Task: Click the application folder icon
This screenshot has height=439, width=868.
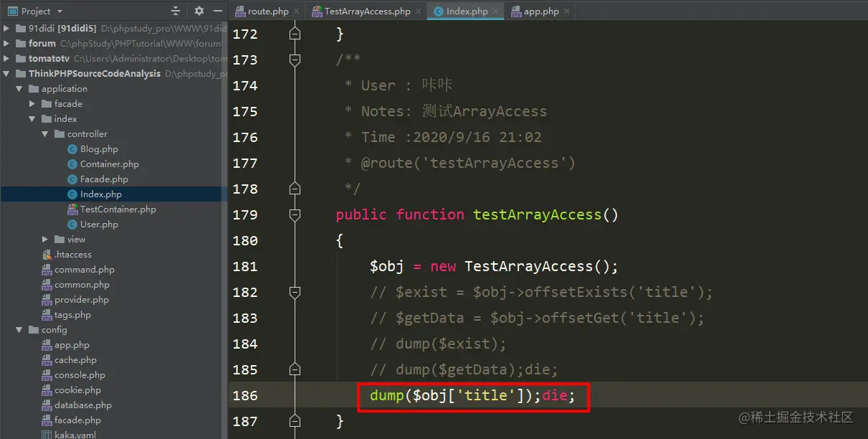Action: coord(34,89)
